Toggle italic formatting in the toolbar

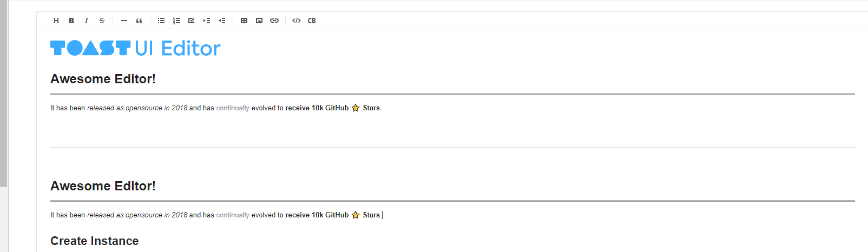pos(87,21)
